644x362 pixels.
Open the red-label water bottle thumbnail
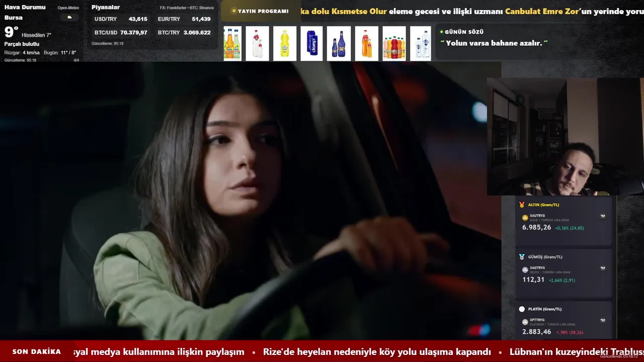[257, 44]
